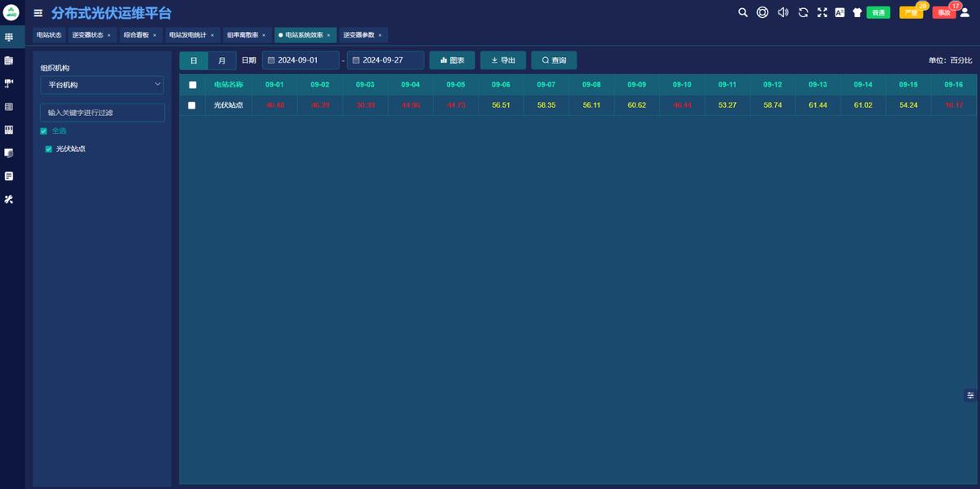Image resolution: width=980 pixels, height=489 pixels.
Task: Open the theme shirt icon
Action: click(x=857, y=12)
